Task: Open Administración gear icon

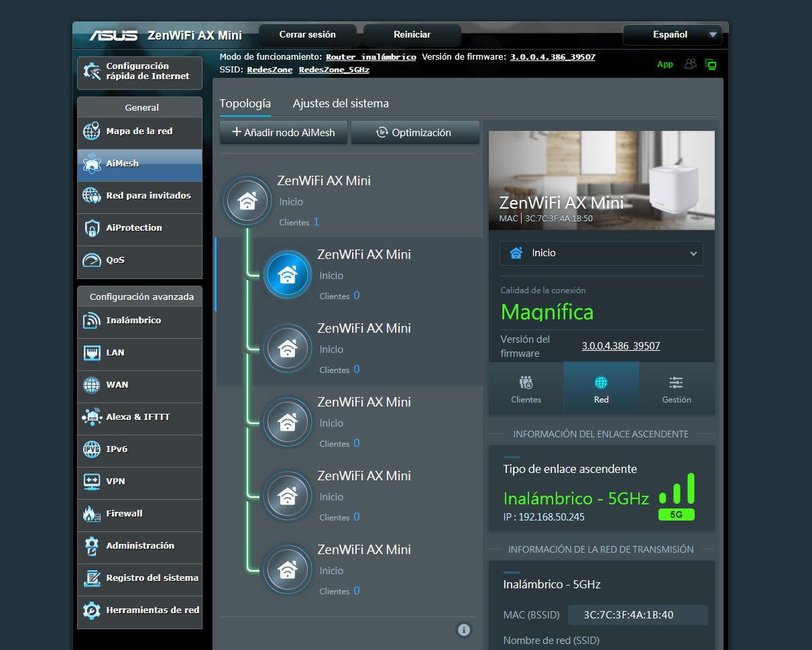Action: 91,546
